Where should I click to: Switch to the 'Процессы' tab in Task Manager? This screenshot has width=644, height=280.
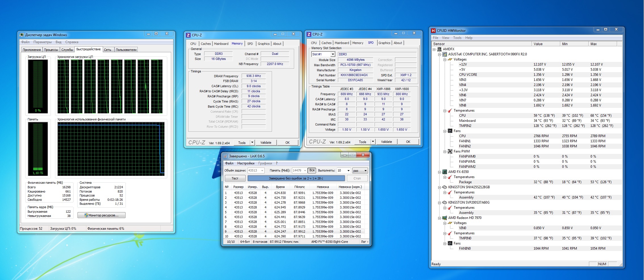[x=51, y=50]
